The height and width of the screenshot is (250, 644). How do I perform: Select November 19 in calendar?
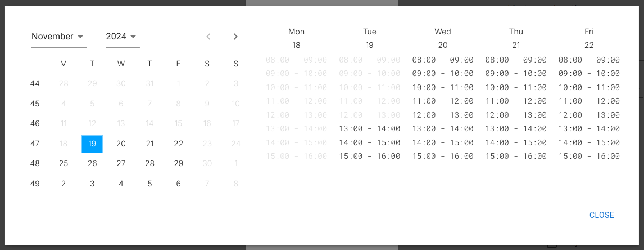[x=92, y=144]
